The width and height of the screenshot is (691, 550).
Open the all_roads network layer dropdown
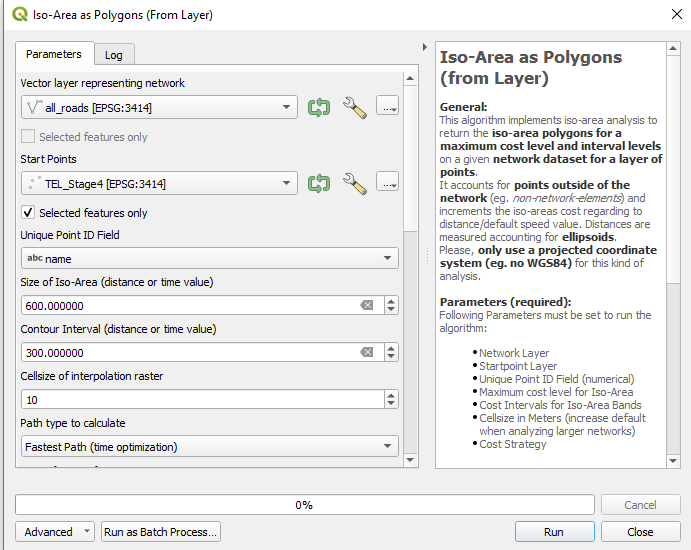(x=159, y=107)
